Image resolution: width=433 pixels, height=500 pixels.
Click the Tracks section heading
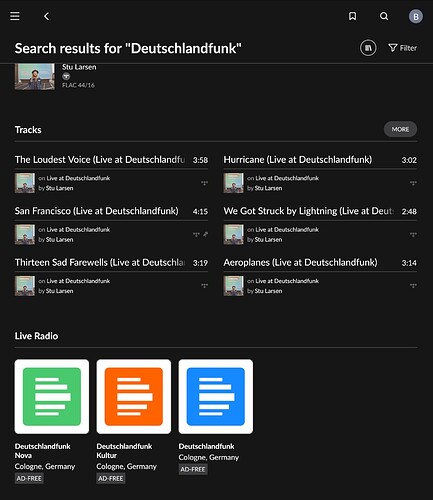pyautogui.click(x=28, y=130)
